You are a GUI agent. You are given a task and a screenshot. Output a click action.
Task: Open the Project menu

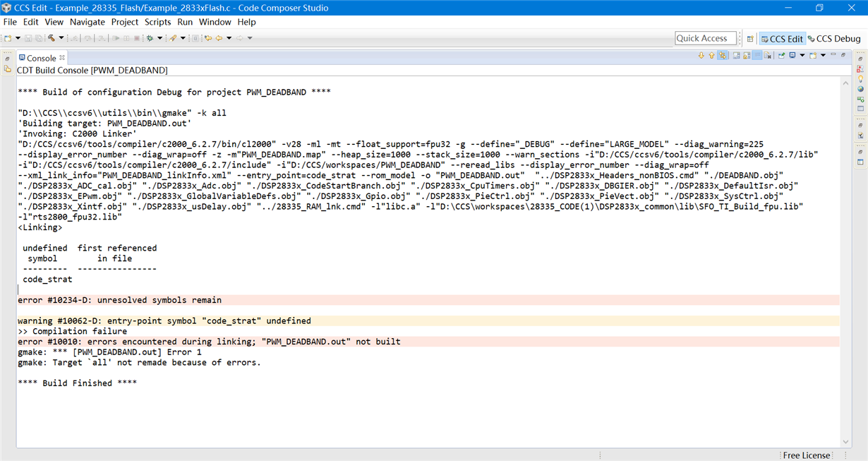pos(125,22)
